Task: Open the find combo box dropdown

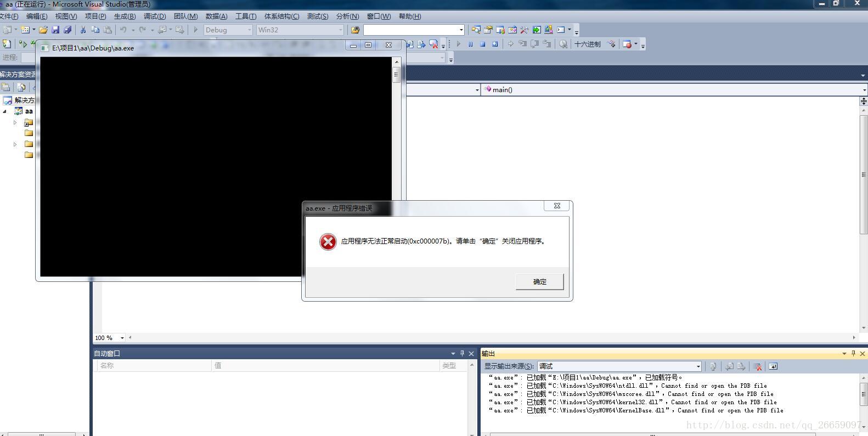Action: (x=461, y=30)
